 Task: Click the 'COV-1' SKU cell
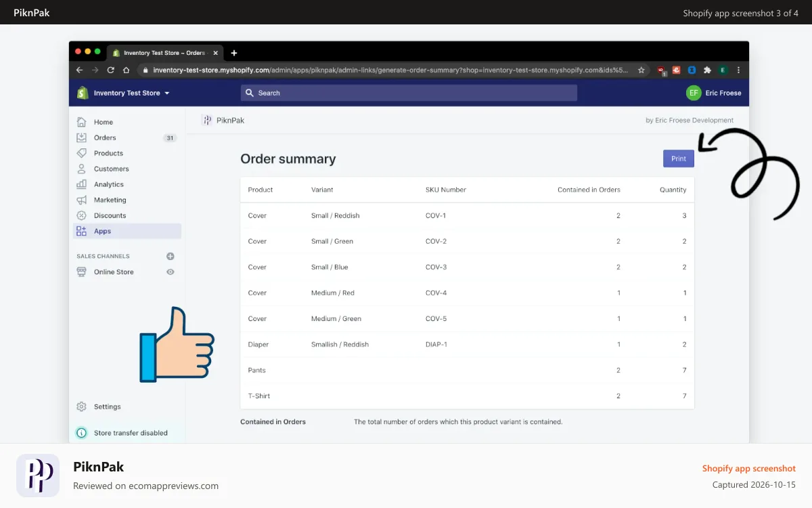pos(436,215)
